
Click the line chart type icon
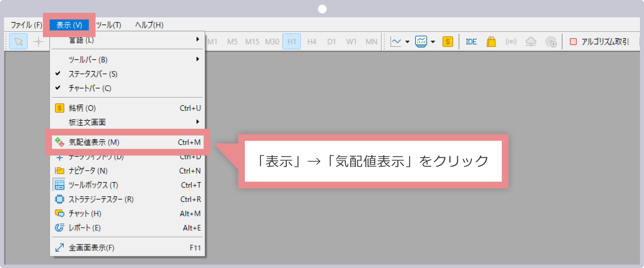point(396,42)
